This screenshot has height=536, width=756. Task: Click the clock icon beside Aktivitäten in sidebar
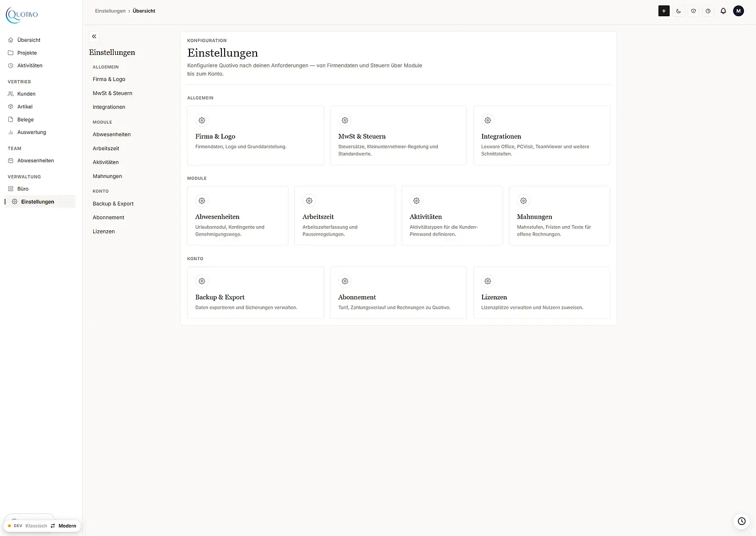[10, 65]
